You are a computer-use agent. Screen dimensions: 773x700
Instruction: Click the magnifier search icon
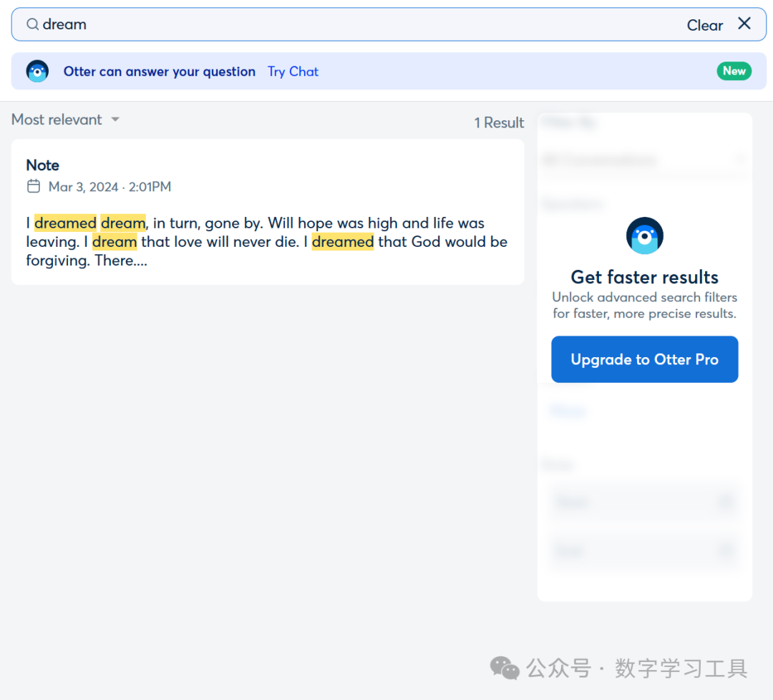pos(32,24)
